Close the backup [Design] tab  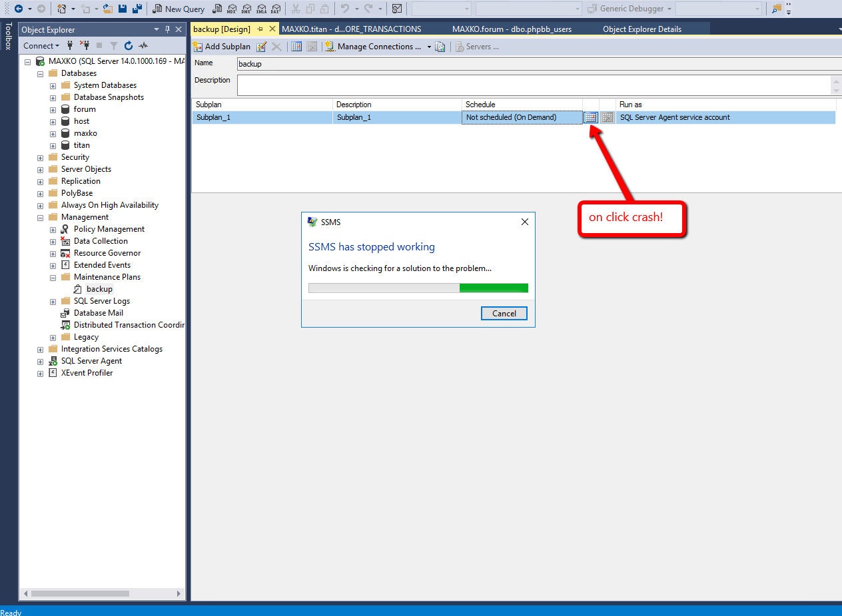pos(272,29)
